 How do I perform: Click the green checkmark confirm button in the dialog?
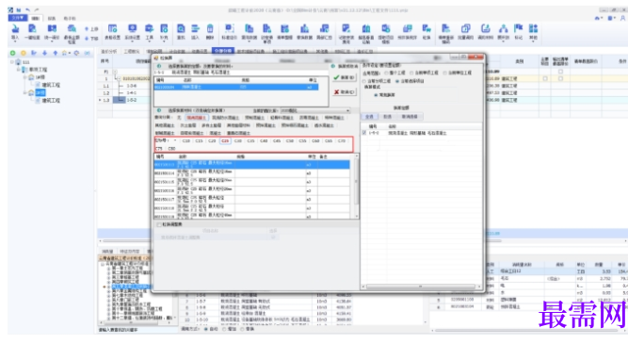[344, 77]
